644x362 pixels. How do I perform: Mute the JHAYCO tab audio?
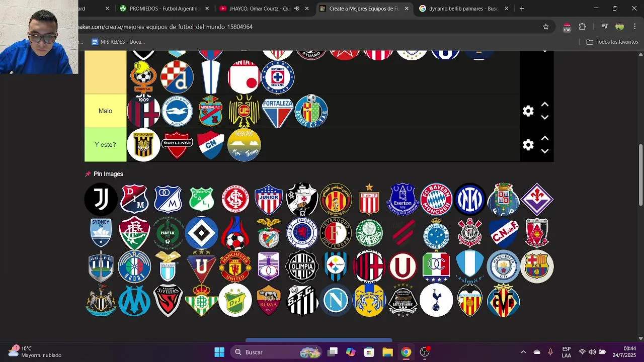click(x=296, y=9)
